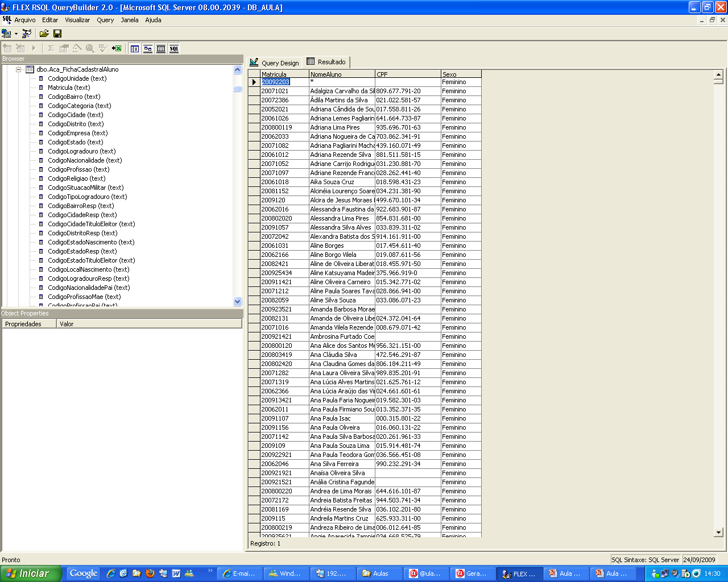The width and height of the screenshot is (728, 582).
Task: Click the remove table toolbar icon
Action: 20,48
